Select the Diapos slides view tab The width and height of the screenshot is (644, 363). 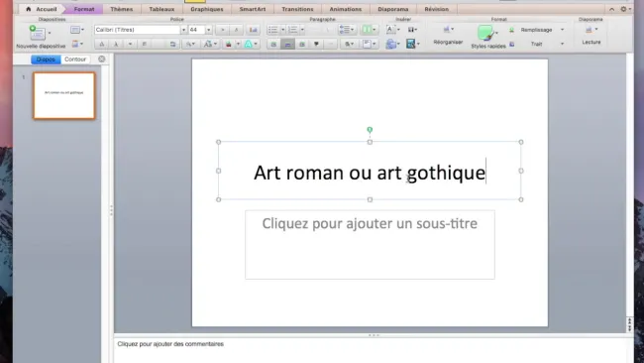(x=46, y=60)
